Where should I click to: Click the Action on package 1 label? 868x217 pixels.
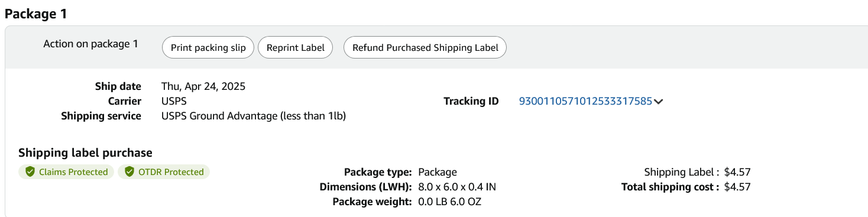[x=90, y=44]
